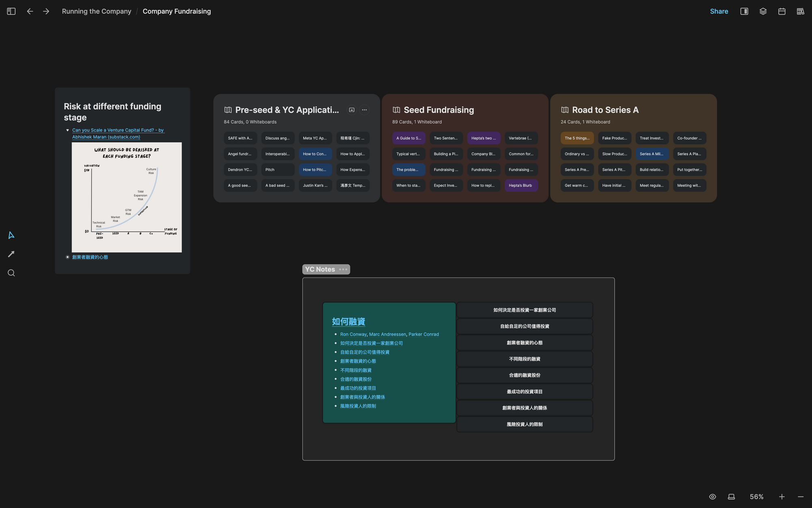Click the funding stage risk chart image

tap(127, 197)
